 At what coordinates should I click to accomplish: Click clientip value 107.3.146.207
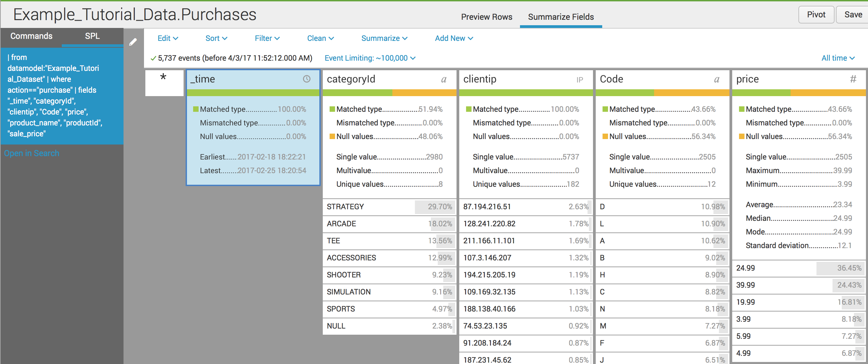click(x=526, y=258)
